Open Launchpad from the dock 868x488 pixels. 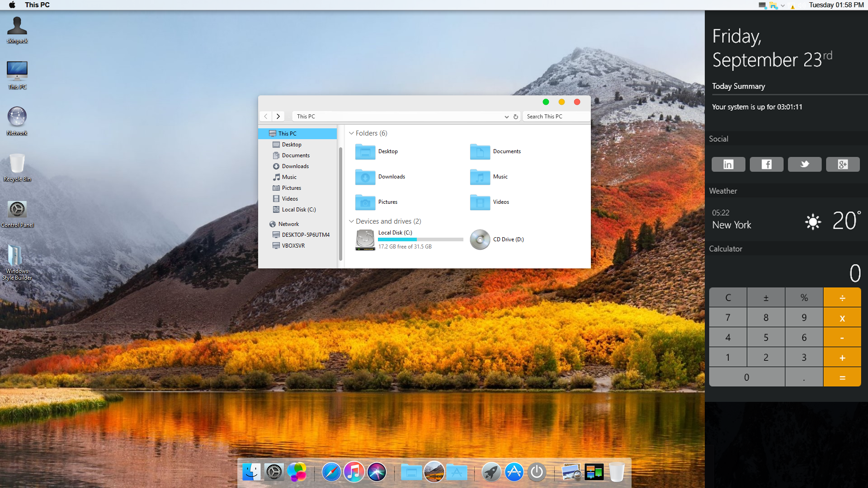[490, 472]
